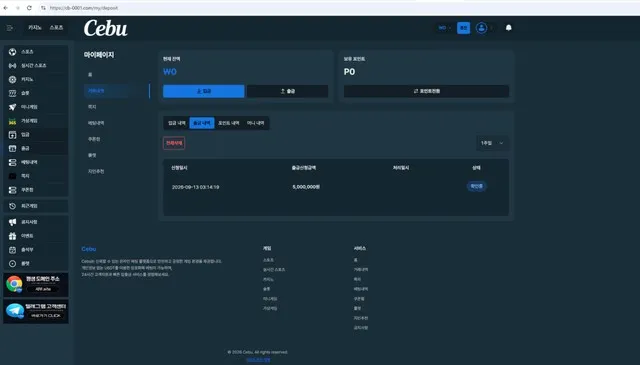Click the browser address bar URL
The height and width of the screenshot is (365, 640).
tap(84, 8)
